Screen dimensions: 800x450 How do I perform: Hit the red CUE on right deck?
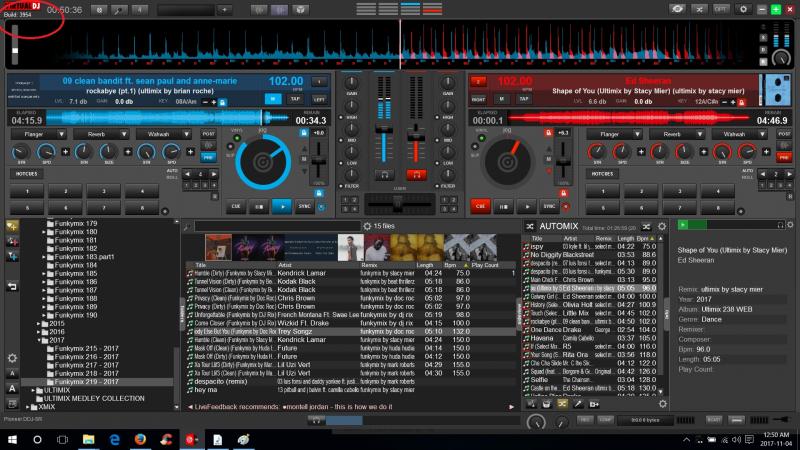click(480, 207)
